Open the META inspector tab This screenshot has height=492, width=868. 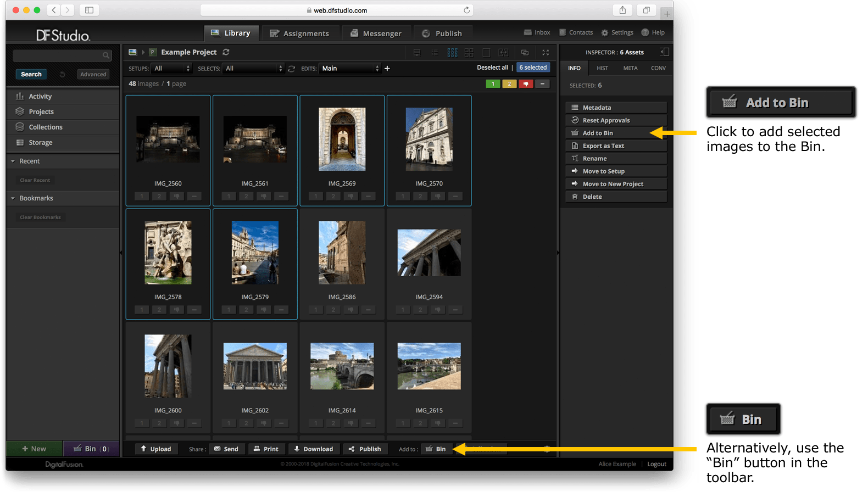630,68
